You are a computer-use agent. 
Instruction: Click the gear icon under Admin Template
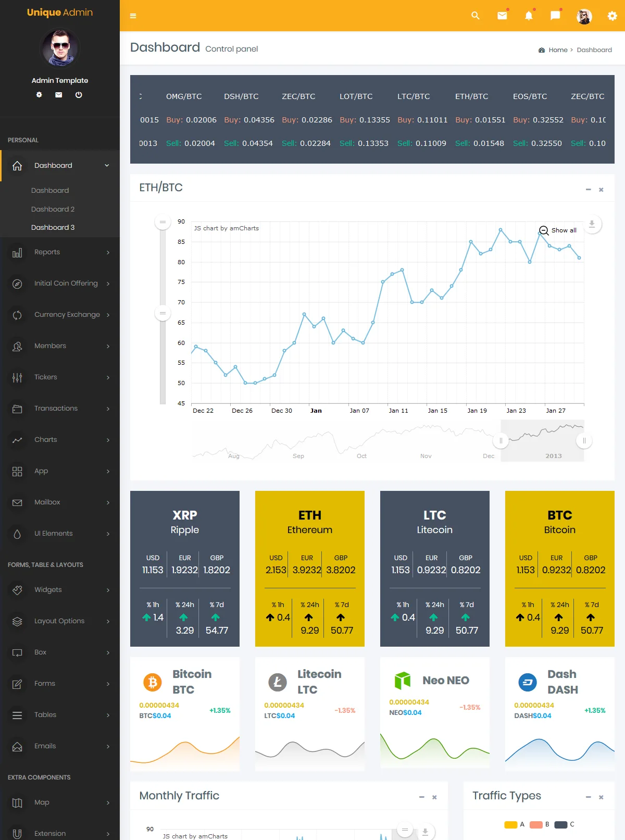tap(39, 95)
